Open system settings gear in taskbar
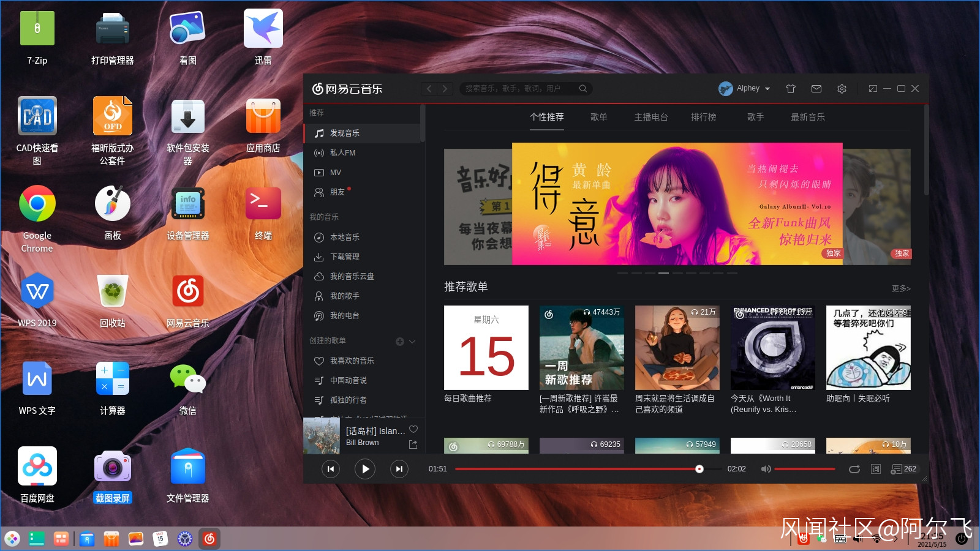The width and height of the screenshot is (980, 551). click(185, 539)
